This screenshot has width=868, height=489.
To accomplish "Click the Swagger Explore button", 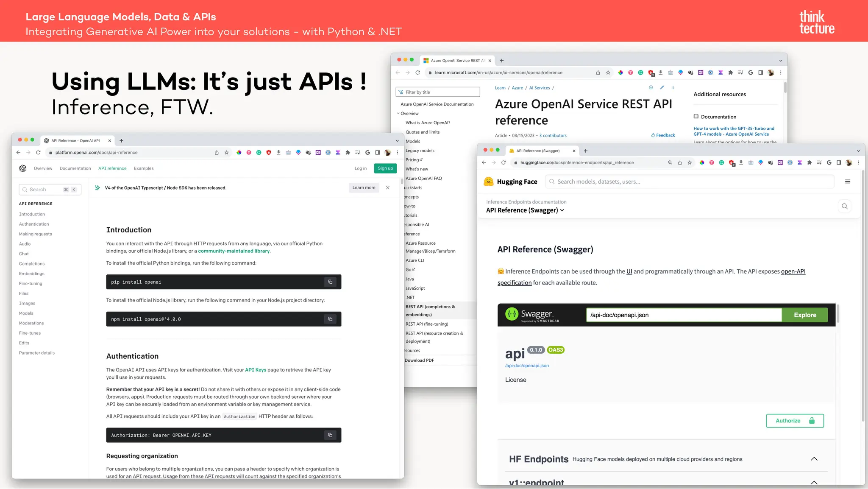I will [x=805, y=315].
